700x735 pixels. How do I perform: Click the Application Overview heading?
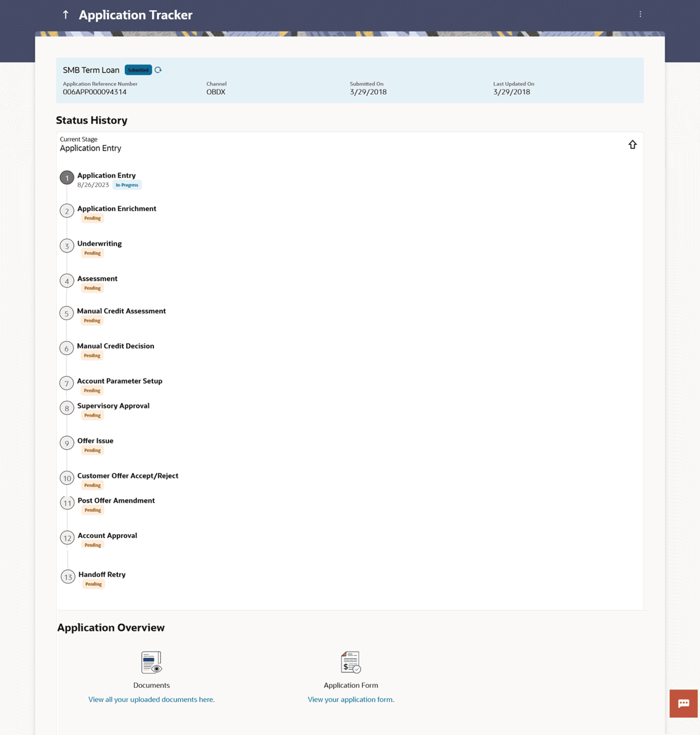pyautogui.click(x=111, y=628)
